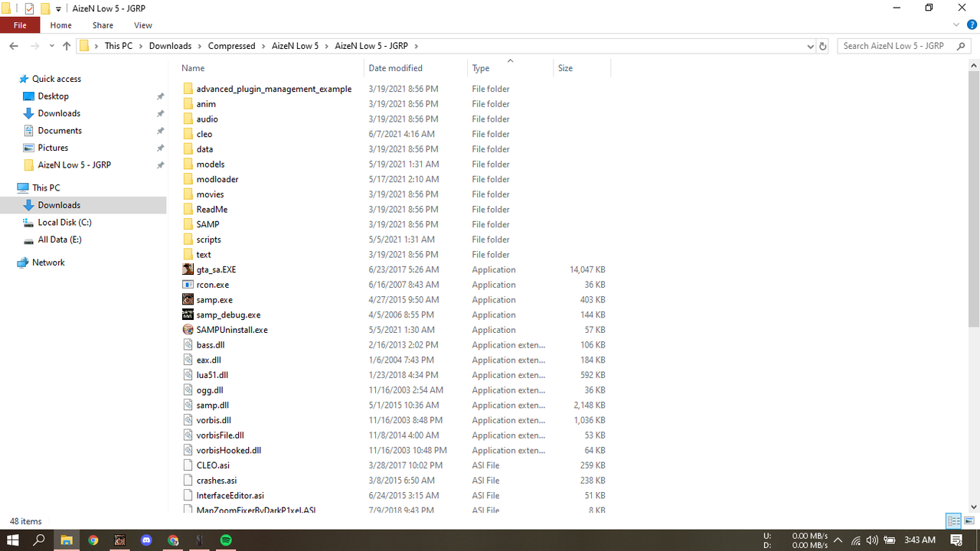The width and height of the screenshot is (980, 551).
Task: Open Spotify from the taskbar
Action: point(226,540)
